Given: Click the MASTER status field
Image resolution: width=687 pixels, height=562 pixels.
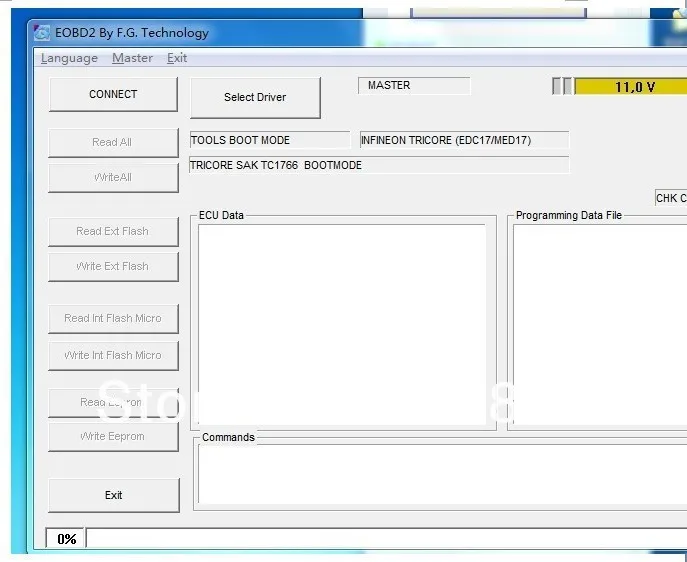Looking at the screenshot, I should (414, 85).
